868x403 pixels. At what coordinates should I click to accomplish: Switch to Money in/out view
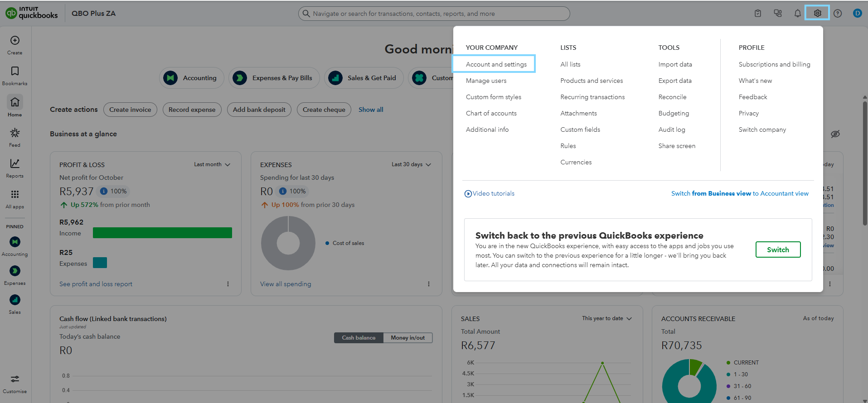(407, 338)
